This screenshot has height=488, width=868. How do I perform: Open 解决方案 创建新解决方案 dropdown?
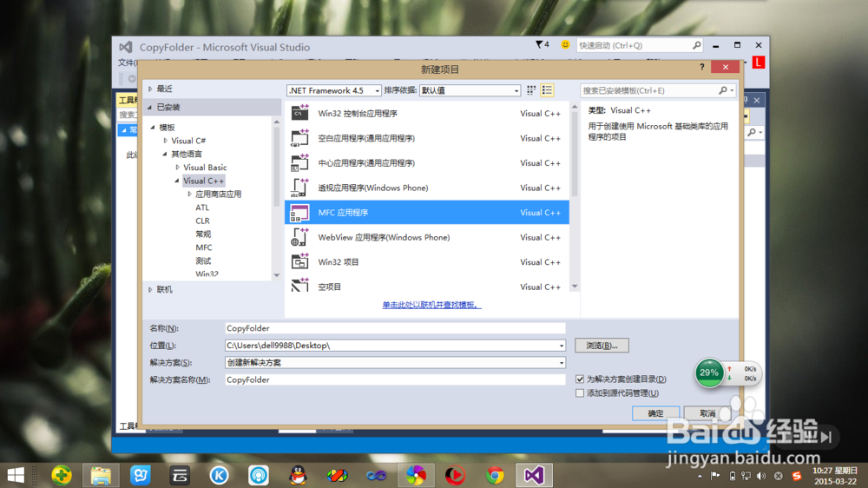pyautogui.click(x=395, y=362)
